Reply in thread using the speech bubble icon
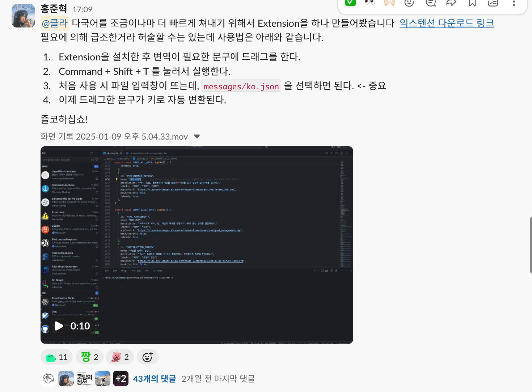532x392 pixels. pyautogui.click(x=430, y=3)
